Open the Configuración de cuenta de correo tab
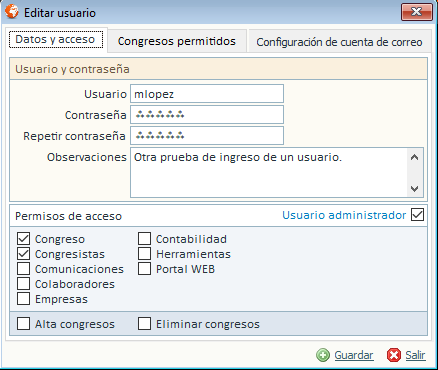The image size is (438, 370). tap(339, 42)
